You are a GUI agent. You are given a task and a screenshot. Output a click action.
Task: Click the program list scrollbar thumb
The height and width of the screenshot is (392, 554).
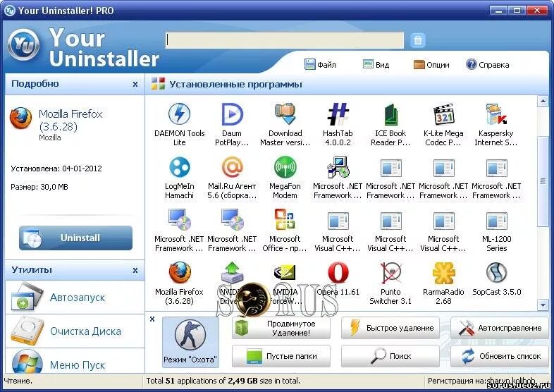coord(542,181)
